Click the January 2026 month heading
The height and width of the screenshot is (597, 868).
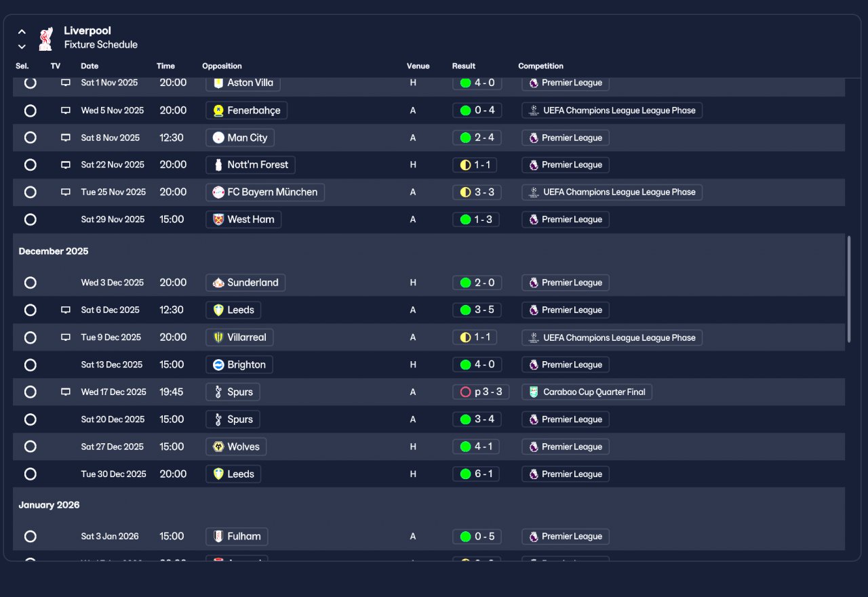point(49,505)
